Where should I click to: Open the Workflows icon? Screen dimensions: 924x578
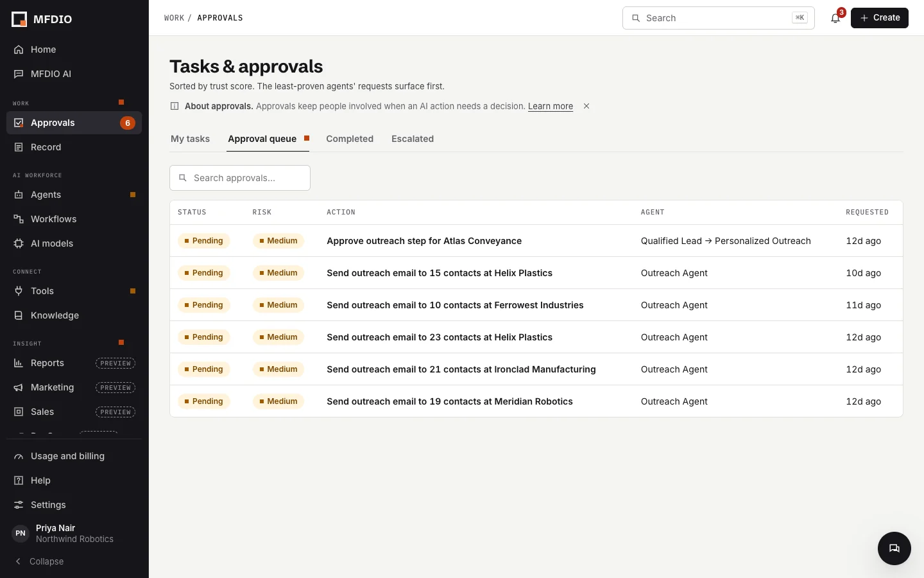19,219
